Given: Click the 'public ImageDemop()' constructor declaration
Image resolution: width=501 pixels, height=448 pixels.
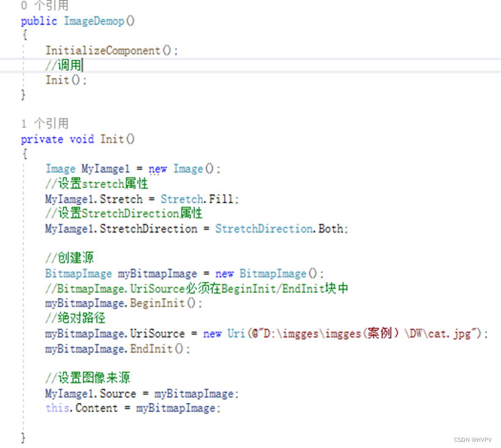Looking at the screenshot, I should click(78, 21).
